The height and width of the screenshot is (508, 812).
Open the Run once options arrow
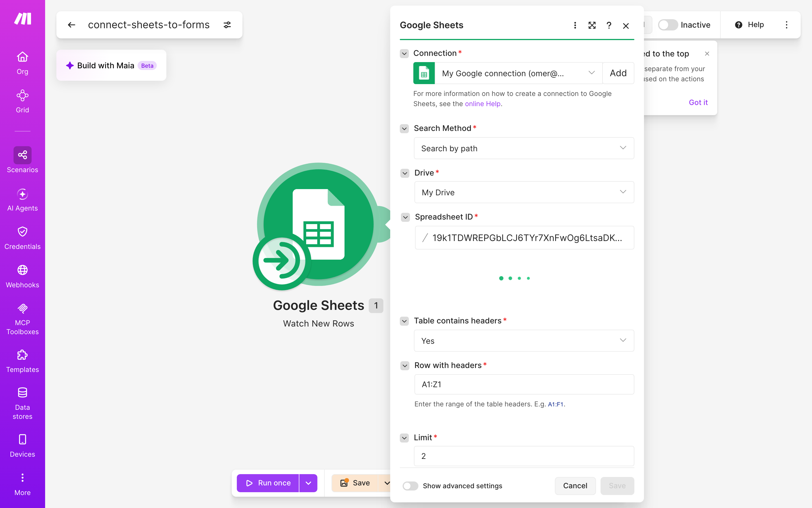coord(308,483)
